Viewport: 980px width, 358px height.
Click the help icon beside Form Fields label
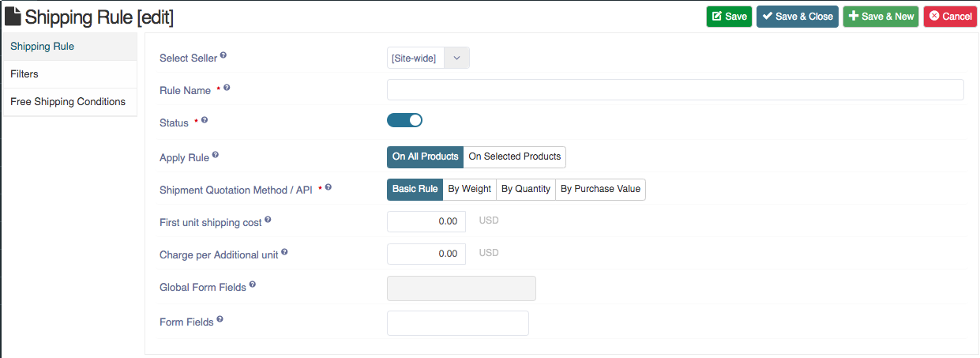click(x=220, y=319)
